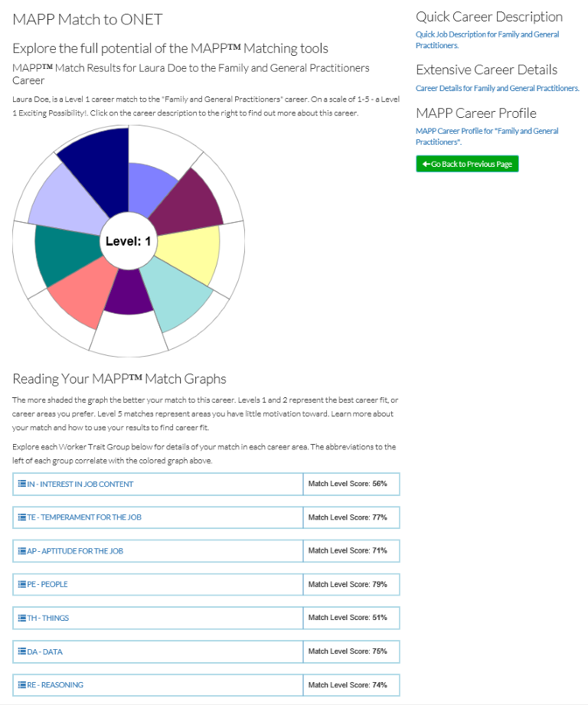Click 'Match Level Score: 77%' cell
This screenshot has height=705, width=588.
point(351,517)
